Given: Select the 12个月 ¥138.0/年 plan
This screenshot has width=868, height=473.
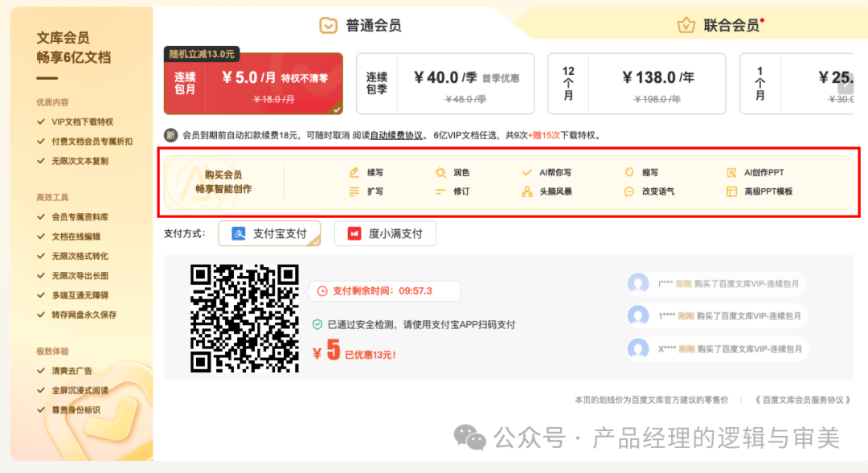Looking at the screenshot, I should (x=637, y=84).
